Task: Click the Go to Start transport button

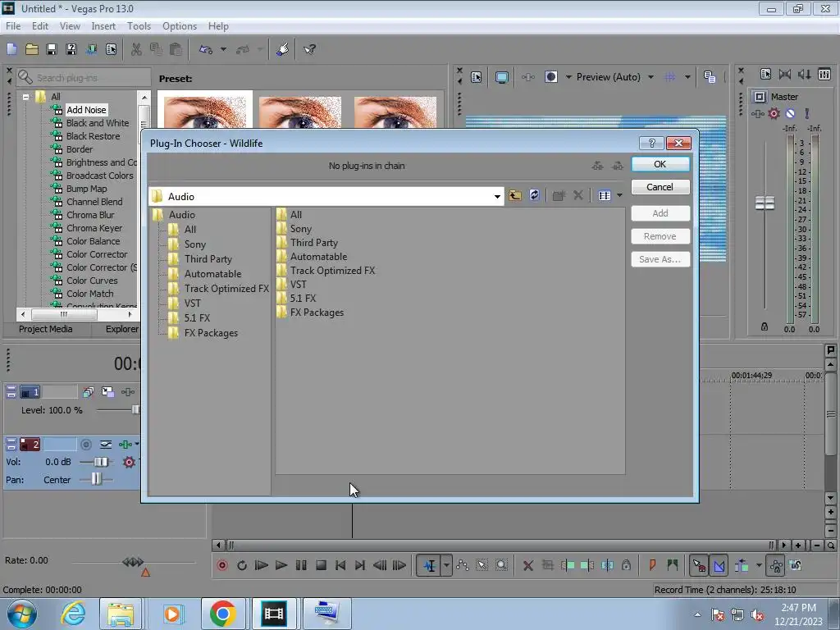Action: (340, 565)
